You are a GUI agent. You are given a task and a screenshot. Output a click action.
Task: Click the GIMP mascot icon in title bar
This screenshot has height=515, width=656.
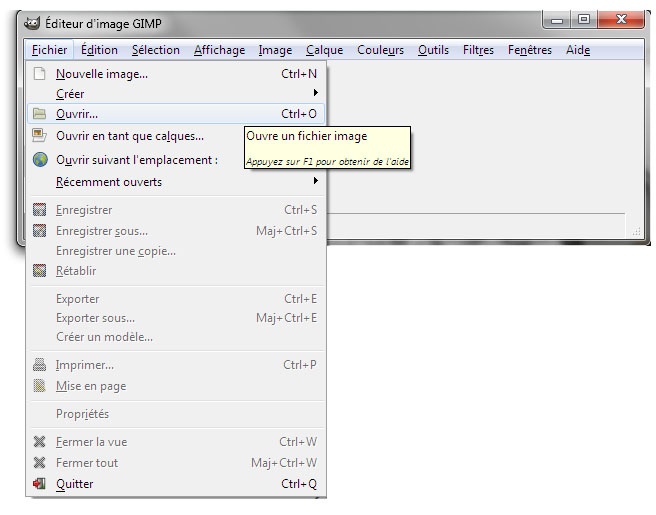pyautogui.click(x=32, y=23)
